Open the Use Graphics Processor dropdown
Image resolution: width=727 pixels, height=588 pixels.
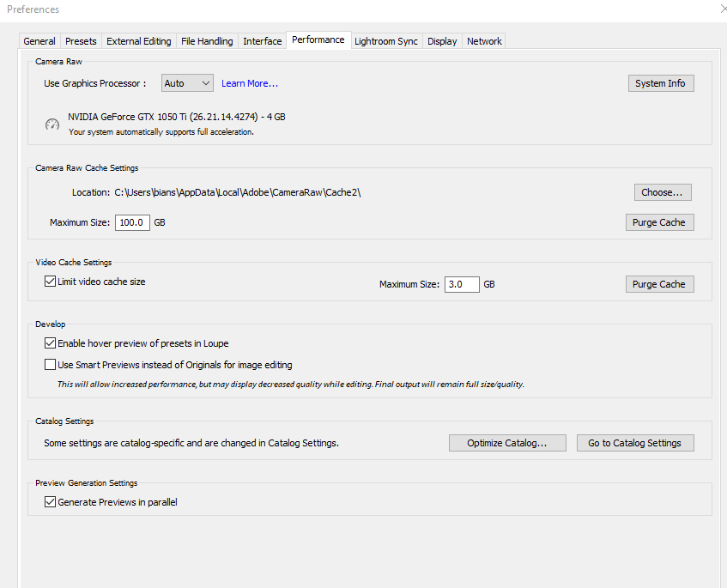pyautogui.click(x=186, y=82)
